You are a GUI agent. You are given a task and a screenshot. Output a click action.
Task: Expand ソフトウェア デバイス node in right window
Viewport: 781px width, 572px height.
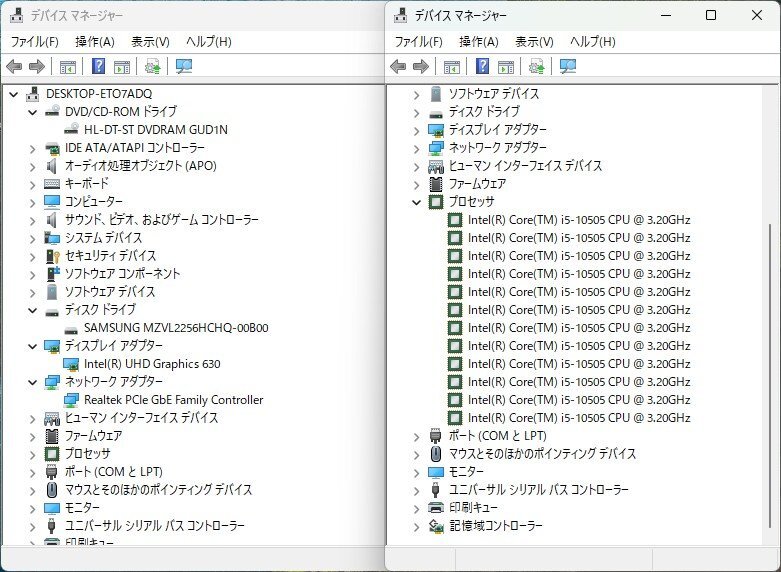tap(416, 94)
